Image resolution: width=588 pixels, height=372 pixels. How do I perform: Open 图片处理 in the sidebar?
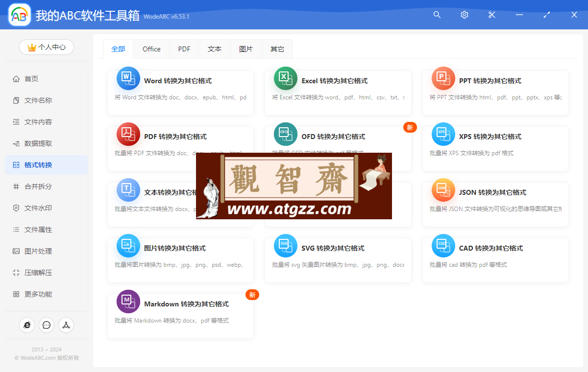coord(47,251)
